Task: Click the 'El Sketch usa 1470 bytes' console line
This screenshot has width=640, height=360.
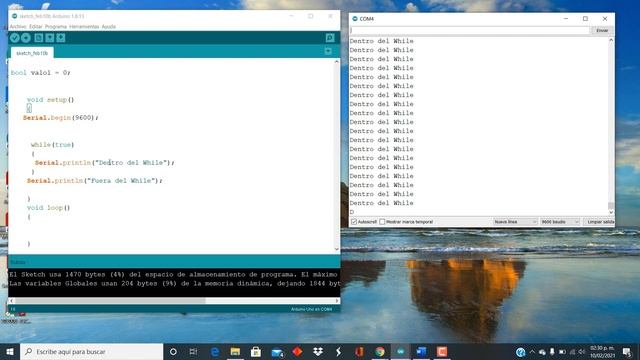Action: (173, 274)
